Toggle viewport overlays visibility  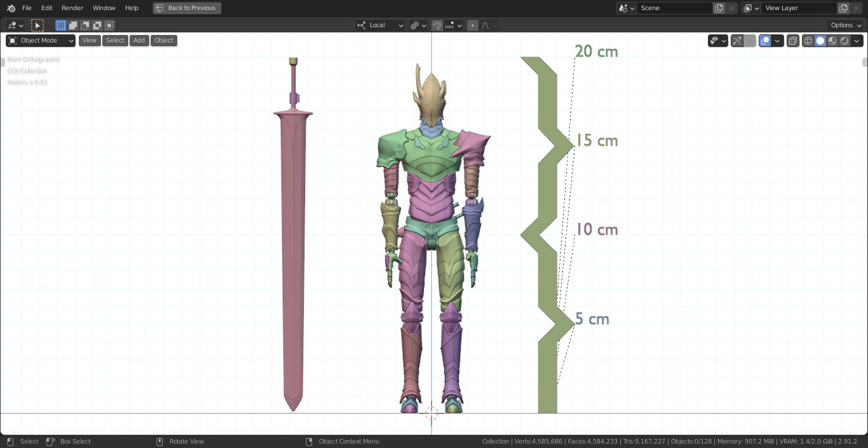765,40
